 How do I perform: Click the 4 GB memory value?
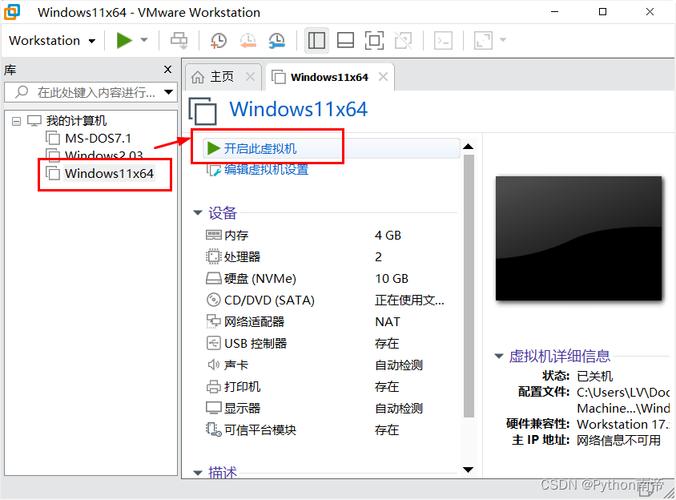click(388, 235)
